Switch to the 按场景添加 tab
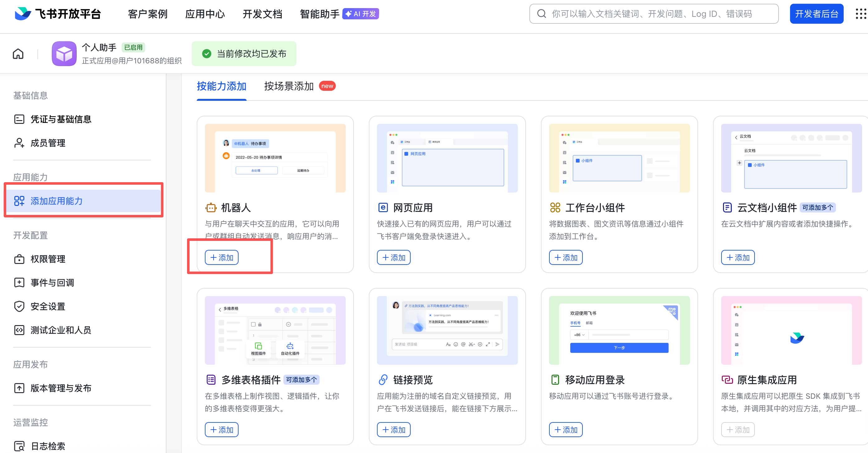868x453 pixels. [x=288, y=86]
